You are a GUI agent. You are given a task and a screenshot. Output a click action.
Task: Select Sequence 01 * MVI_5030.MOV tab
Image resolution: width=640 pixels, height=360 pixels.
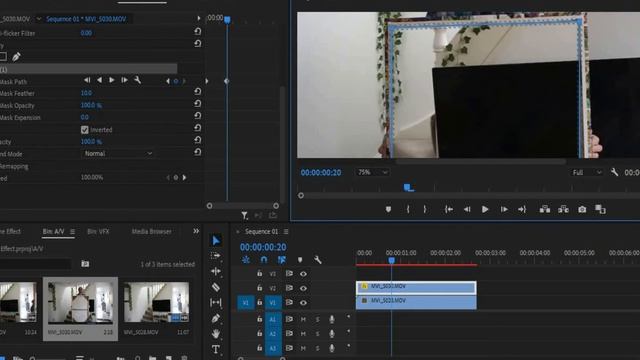point(86,19)
